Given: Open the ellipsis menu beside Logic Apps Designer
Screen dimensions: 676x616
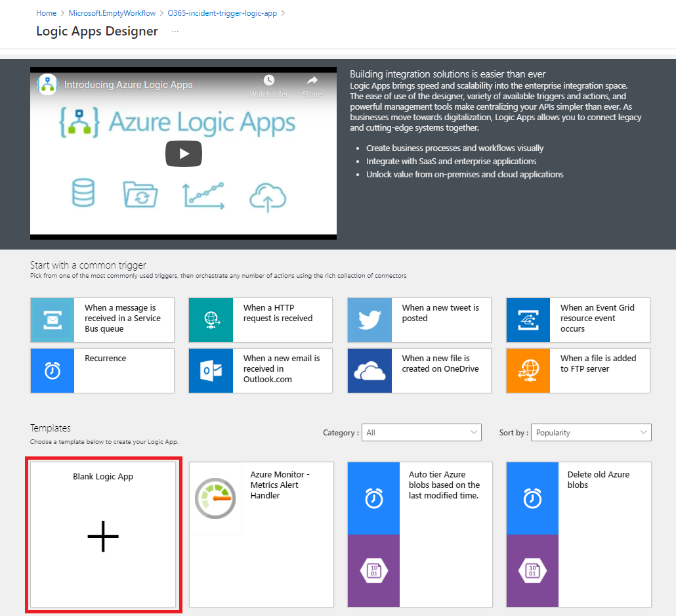Looking at the screenshot, I should tap(175, 32).
